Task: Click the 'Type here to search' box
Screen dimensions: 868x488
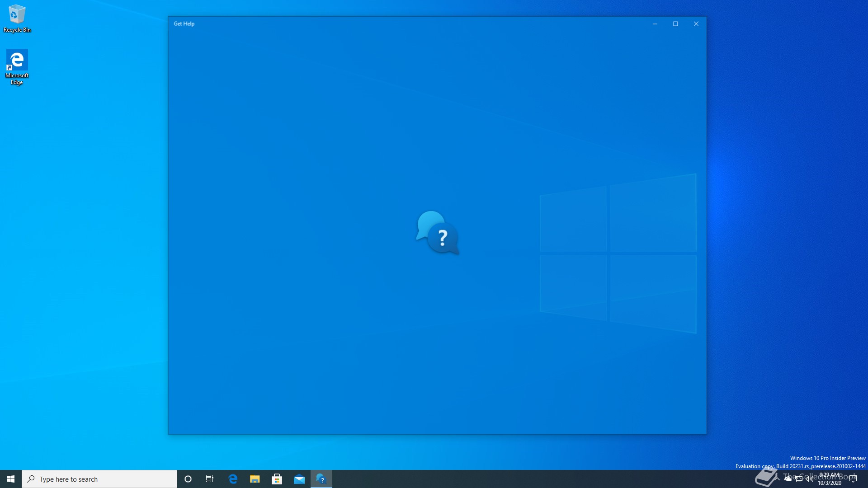Action: click(99, 479)
